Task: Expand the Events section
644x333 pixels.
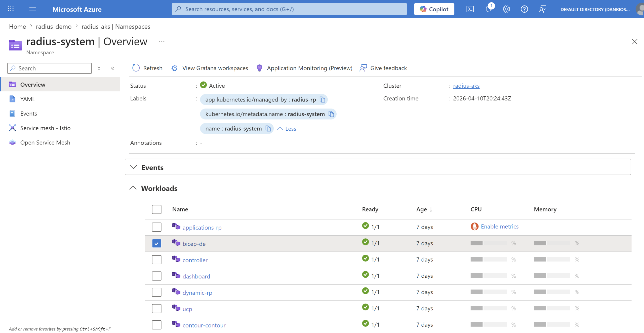Action: click(x=378, y=167)
